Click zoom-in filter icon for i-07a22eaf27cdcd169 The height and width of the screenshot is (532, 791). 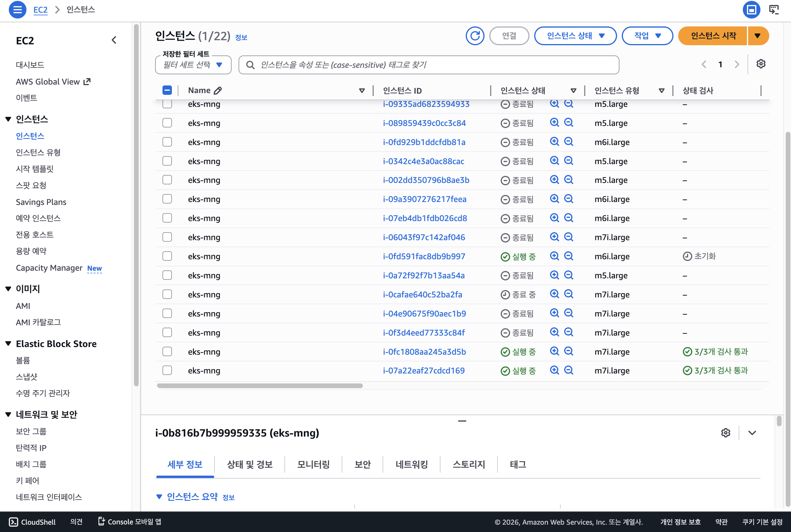554,370
